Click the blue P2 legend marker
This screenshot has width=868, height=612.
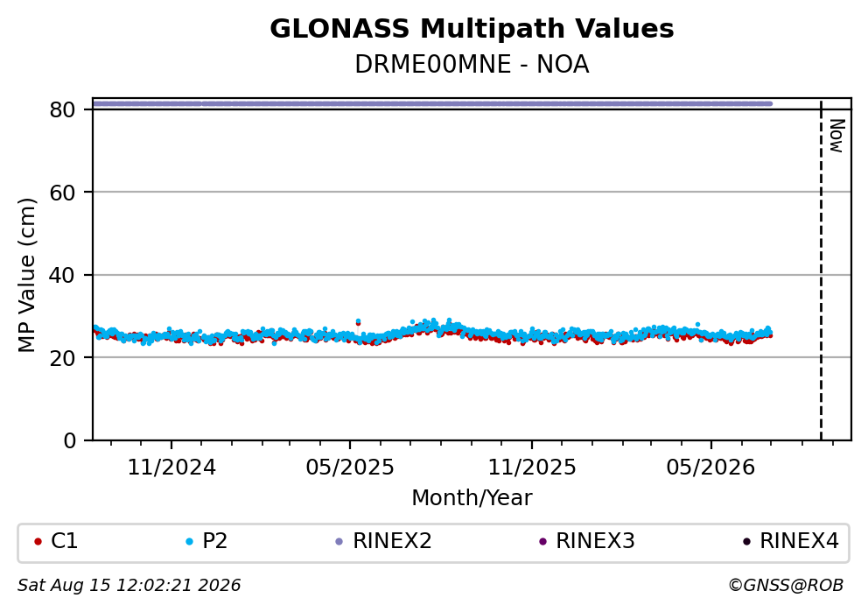189,542
